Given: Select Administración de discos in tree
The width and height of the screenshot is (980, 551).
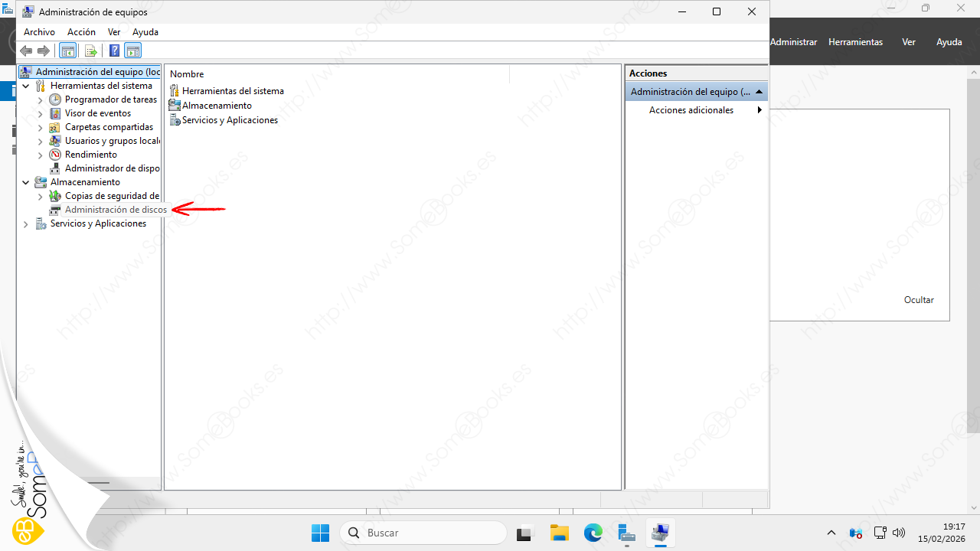Looking at the screenshot, I should 116,210.
